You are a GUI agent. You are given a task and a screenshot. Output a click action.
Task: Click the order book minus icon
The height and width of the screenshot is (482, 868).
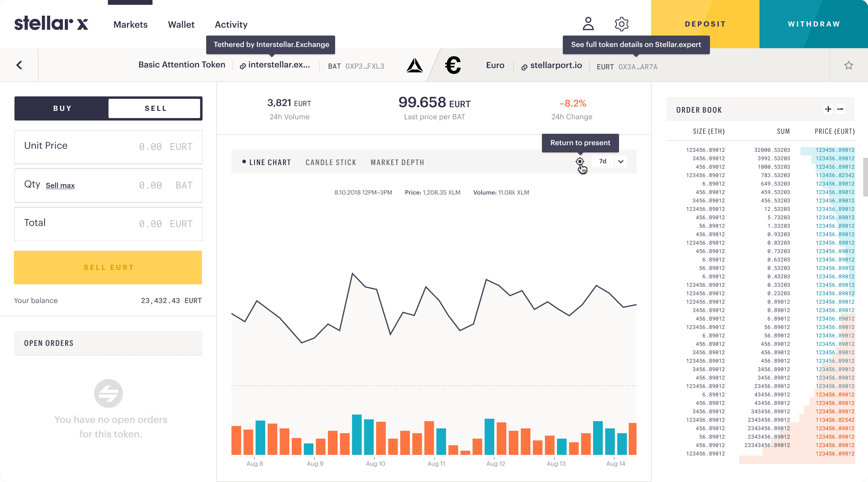pyautogui.click(x=840, y=109)
